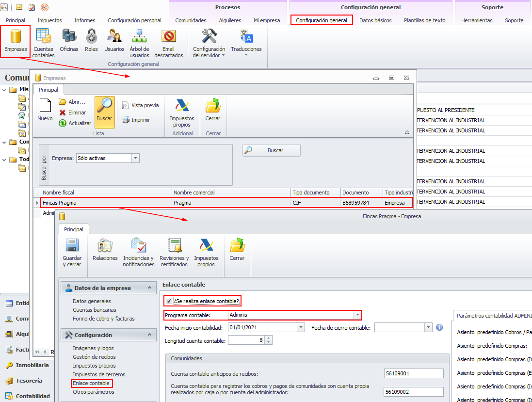The image size is (532, 402).
Task: Open Configuración del servidor tools icon
Action: [x=209, y=43]
